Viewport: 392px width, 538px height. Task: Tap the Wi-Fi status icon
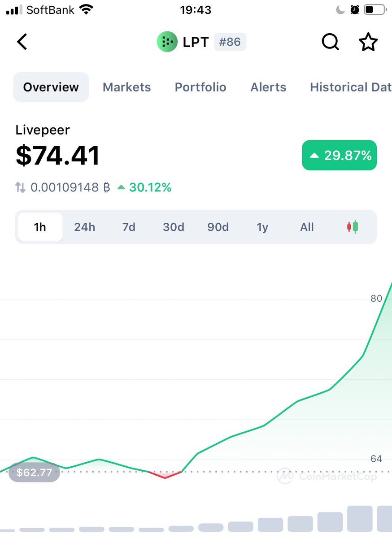click(86, 9)
